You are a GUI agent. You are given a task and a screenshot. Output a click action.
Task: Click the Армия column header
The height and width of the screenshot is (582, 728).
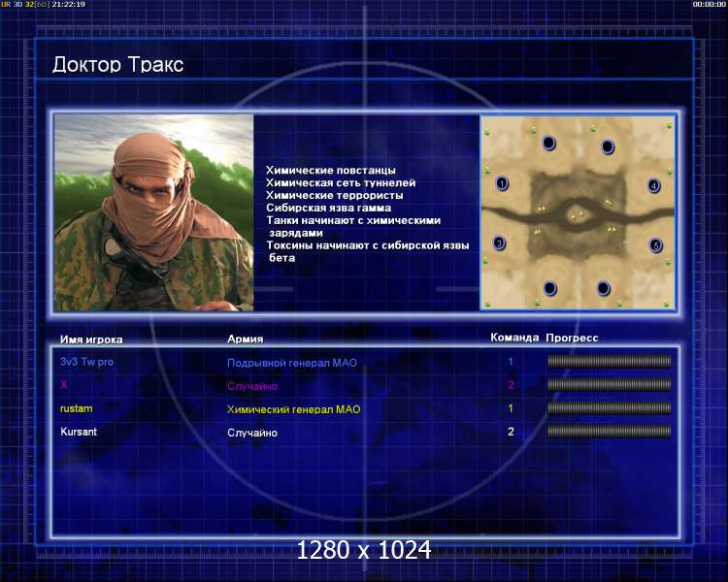[246, 339]
